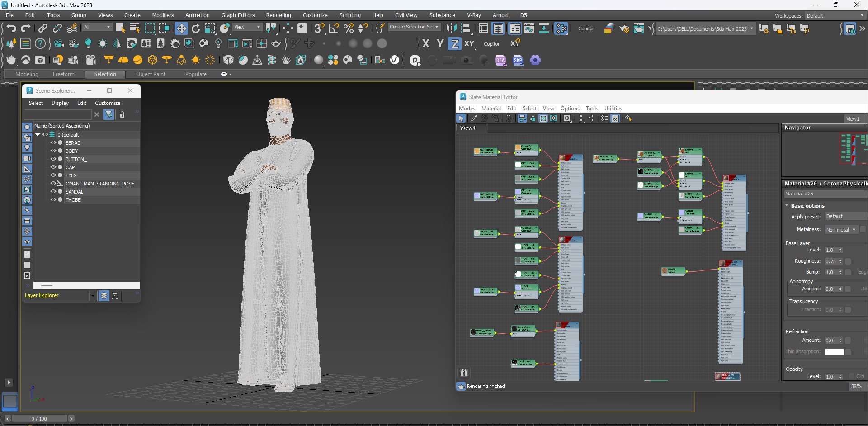
Task: Click the Material #26 name field
Action: [x=826, y=194]
